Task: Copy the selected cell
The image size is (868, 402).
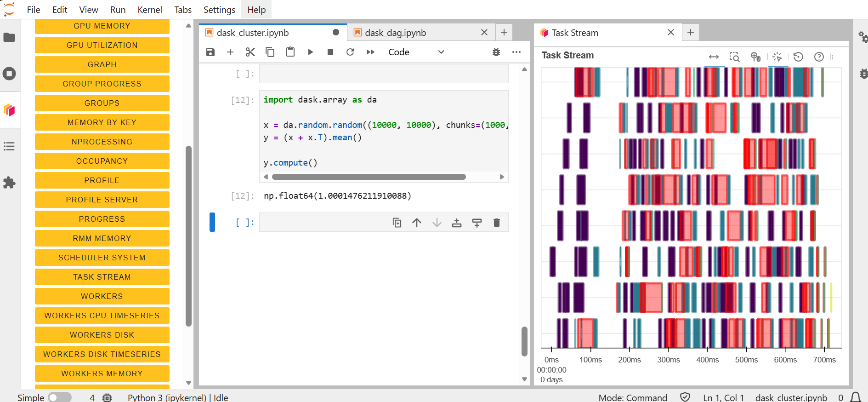Action: [x=270, y=52]
